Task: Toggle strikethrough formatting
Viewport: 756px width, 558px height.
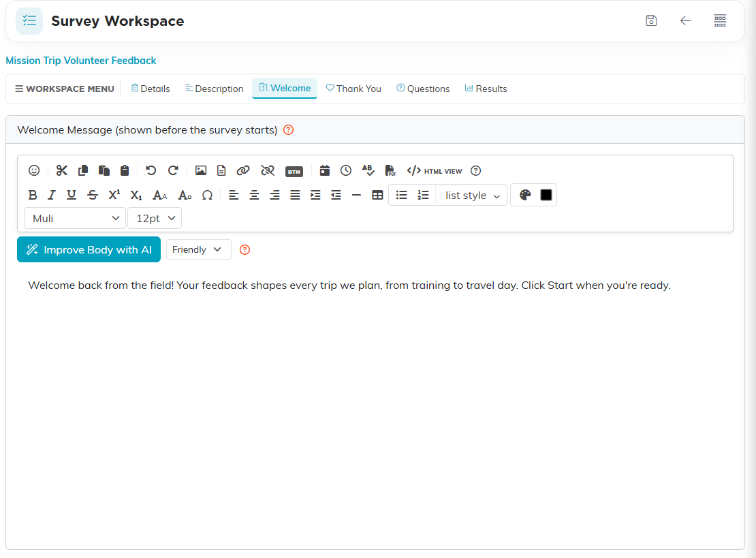Action: tap(93, 195)
